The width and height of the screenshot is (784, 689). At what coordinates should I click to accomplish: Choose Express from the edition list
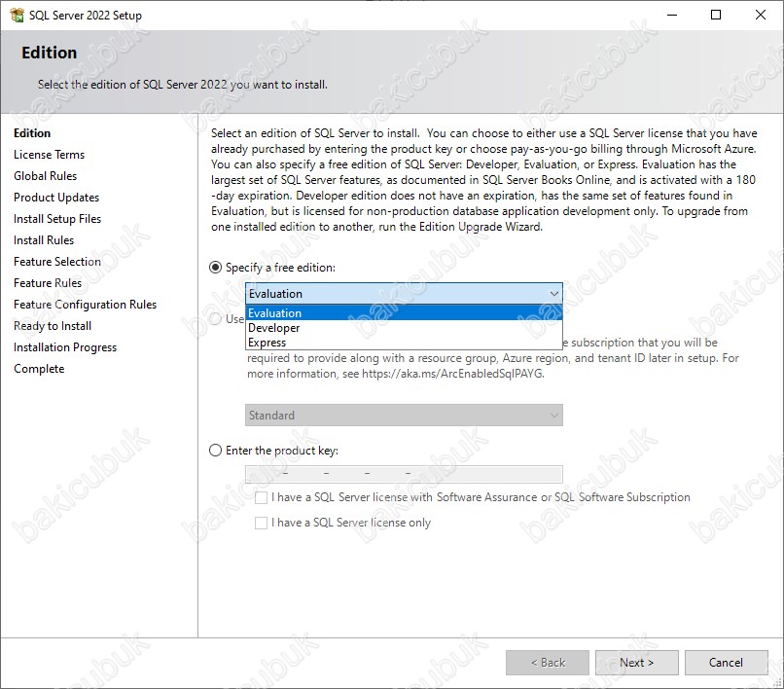click(404, 343)
